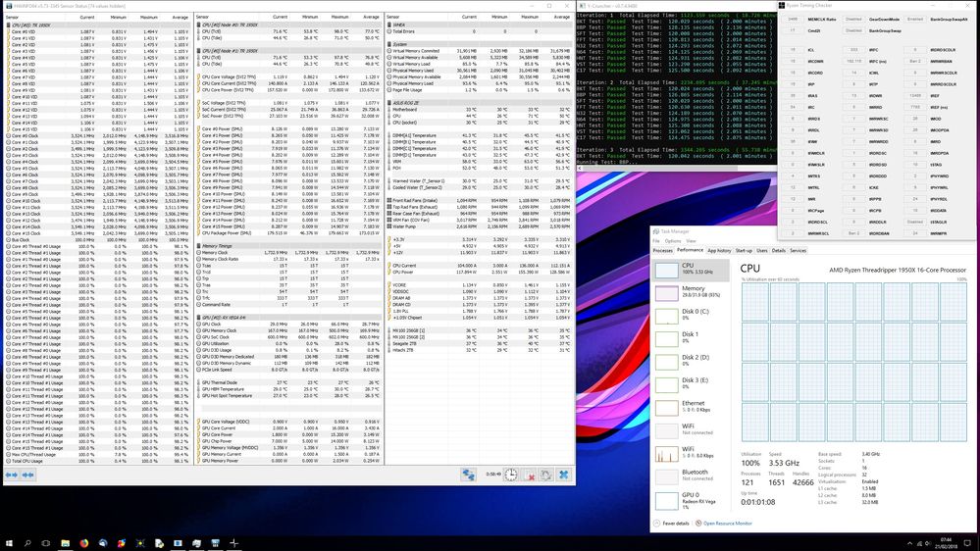The width and height of the screenshot is (980, 551).
Task: Select Disk 1 in Task Manager sidebar
Action: [691, 338]
